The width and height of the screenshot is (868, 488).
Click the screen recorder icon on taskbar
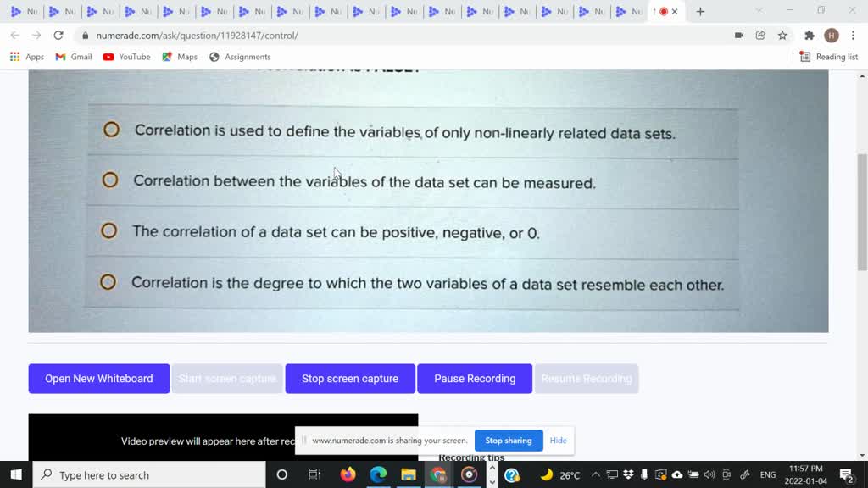pyautogui.click(x=469, y=474)
